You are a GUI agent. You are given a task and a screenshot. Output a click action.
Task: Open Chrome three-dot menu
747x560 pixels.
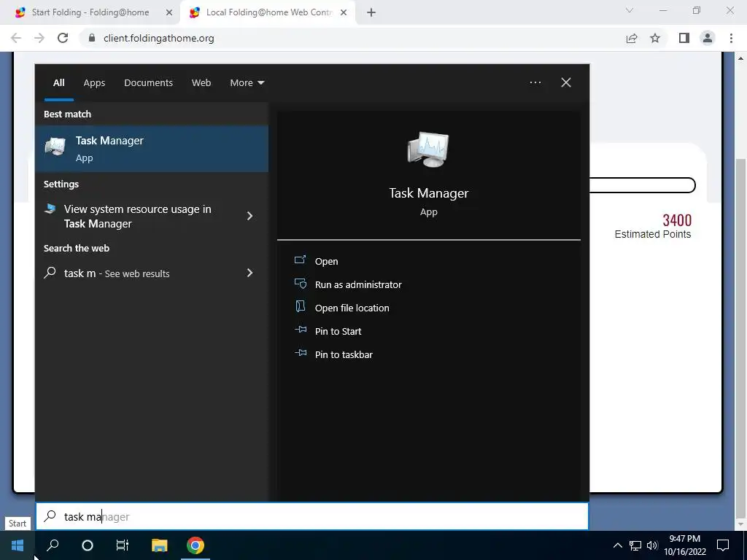pyautogui.click(x=731, y=38)
